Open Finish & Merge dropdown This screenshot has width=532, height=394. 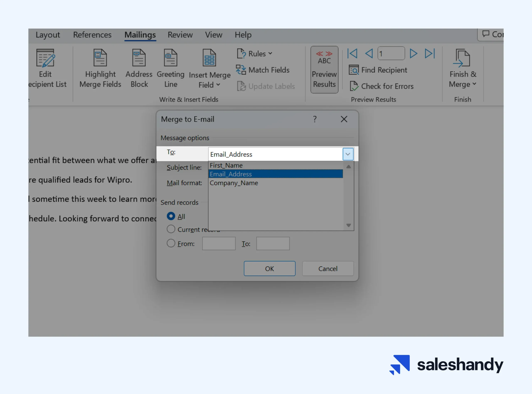pyautogui.click(x=463, y=68)
